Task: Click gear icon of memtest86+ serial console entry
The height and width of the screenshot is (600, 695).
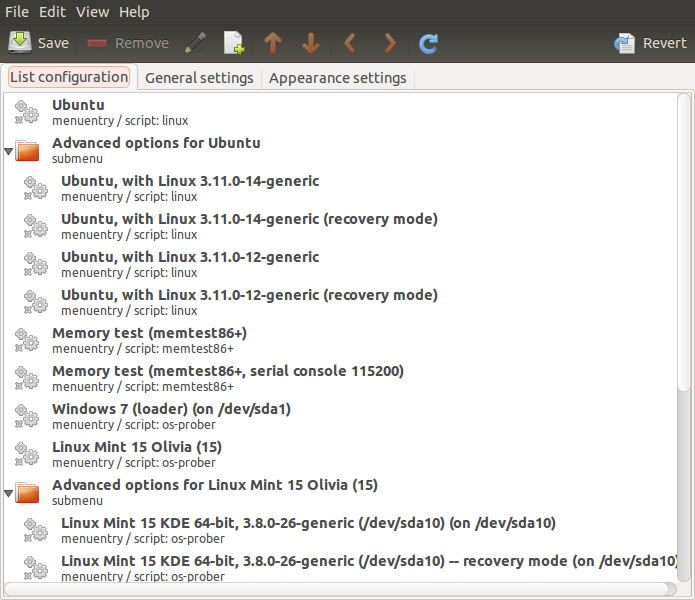Action: [27, 378]
